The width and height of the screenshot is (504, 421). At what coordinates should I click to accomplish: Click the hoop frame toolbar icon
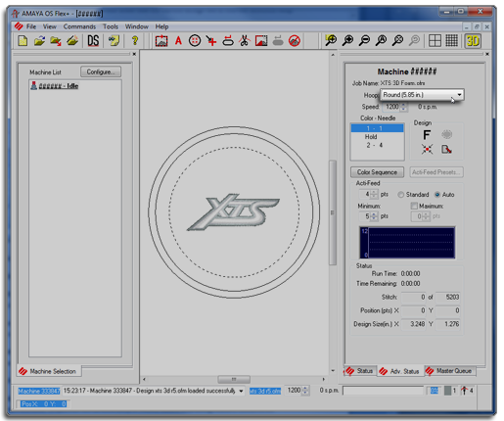point(161,41)
